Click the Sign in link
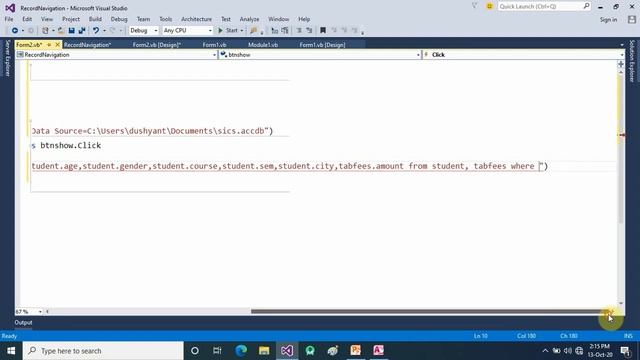 point(608,20)
